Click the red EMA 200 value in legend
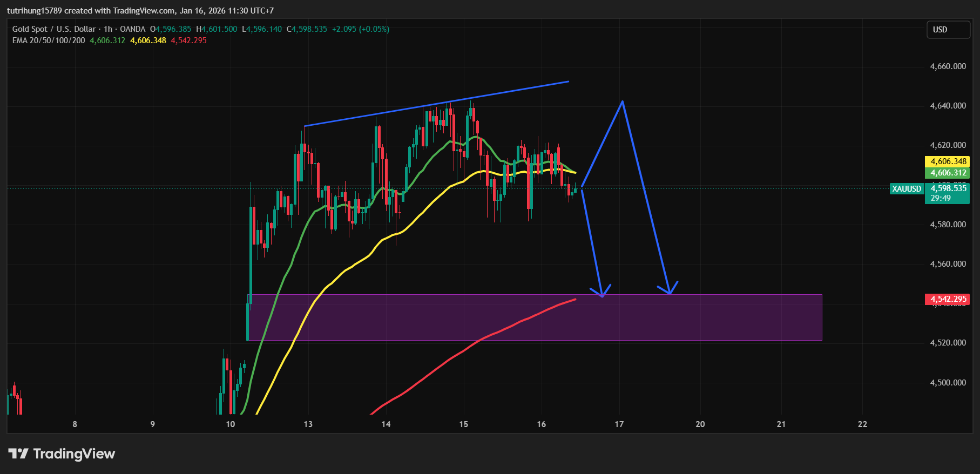This screenshot has height=474, width=980. (188, 40)
